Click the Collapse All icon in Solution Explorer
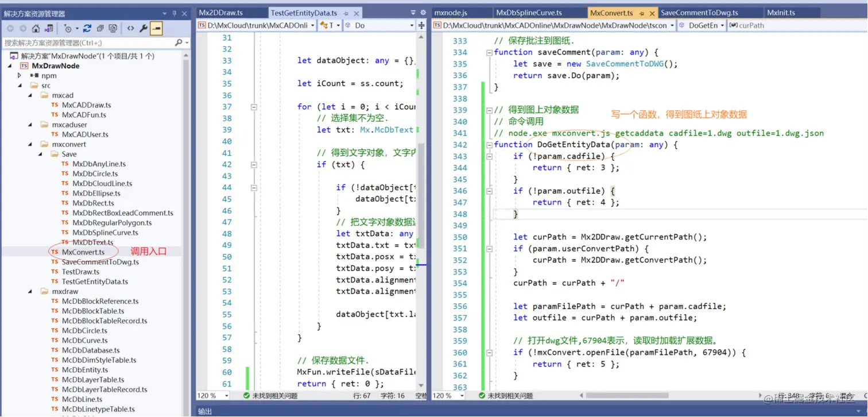Image resolution: width=868 pixels, height=417 pixels. [x=100, y=28]
